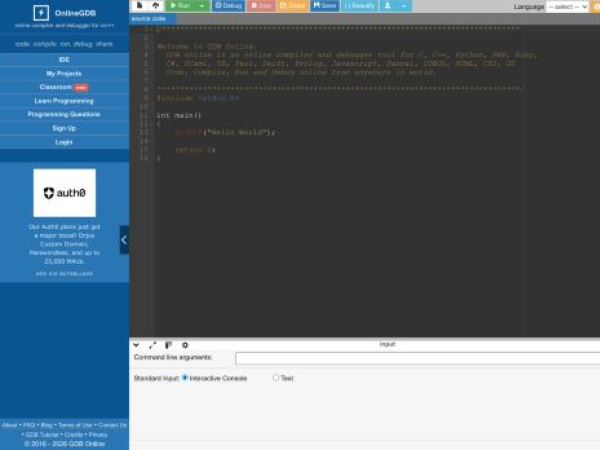This screenshot has width=600, height=450.
Task: Open My Projects in the sidebar
Action: (x=64, y=73)
